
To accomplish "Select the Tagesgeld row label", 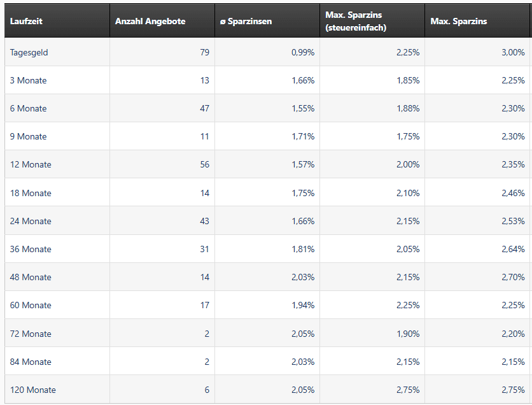I will pyautogui.click(x=29, y=52).
